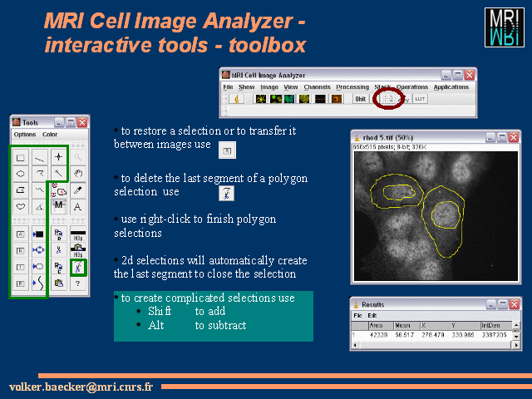The height and width of the screenshot is (399, 532).
Task: Click the M measure tool icon
Action: [59, 206]
